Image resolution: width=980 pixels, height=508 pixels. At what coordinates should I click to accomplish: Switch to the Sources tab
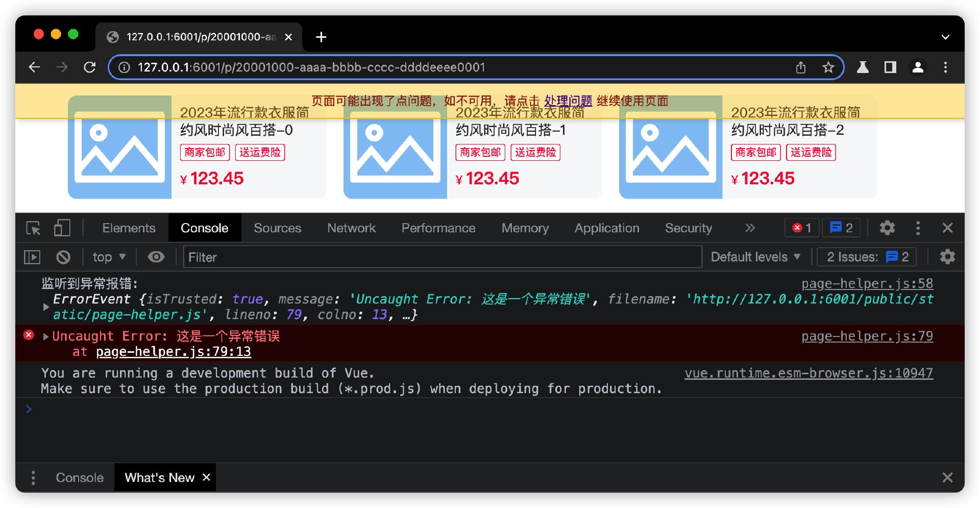click(x=277, y=228)
